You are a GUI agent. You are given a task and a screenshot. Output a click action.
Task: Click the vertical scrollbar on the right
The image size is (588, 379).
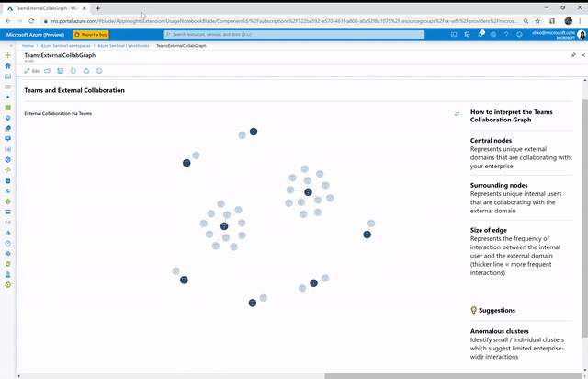(585, 218)
